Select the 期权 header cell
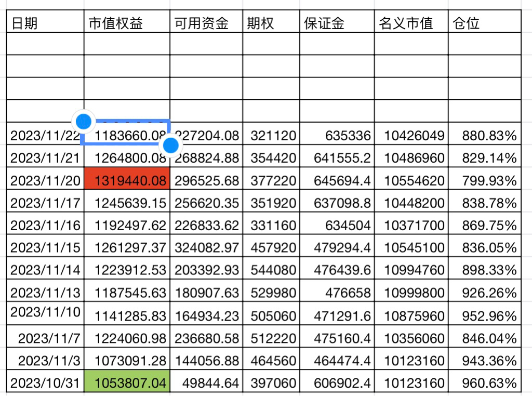532x396 pixels. [271, 23]
